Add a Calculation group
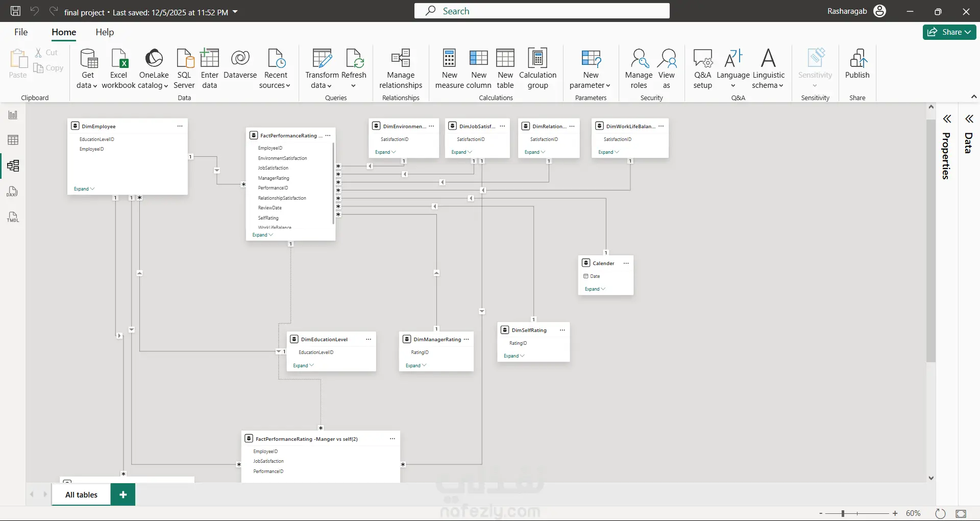Viewport: 980px width, 521px height. pyautogui.click(x=537, y=69)
